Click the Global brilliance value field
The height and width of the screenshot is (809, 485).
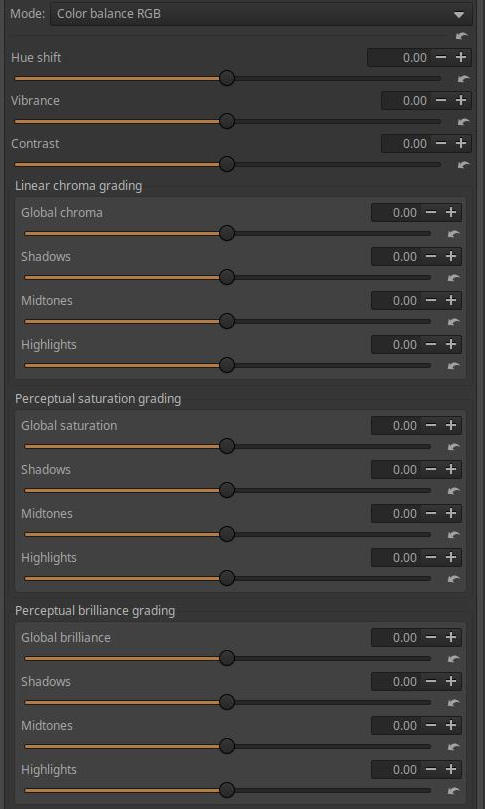pos(396,638)
